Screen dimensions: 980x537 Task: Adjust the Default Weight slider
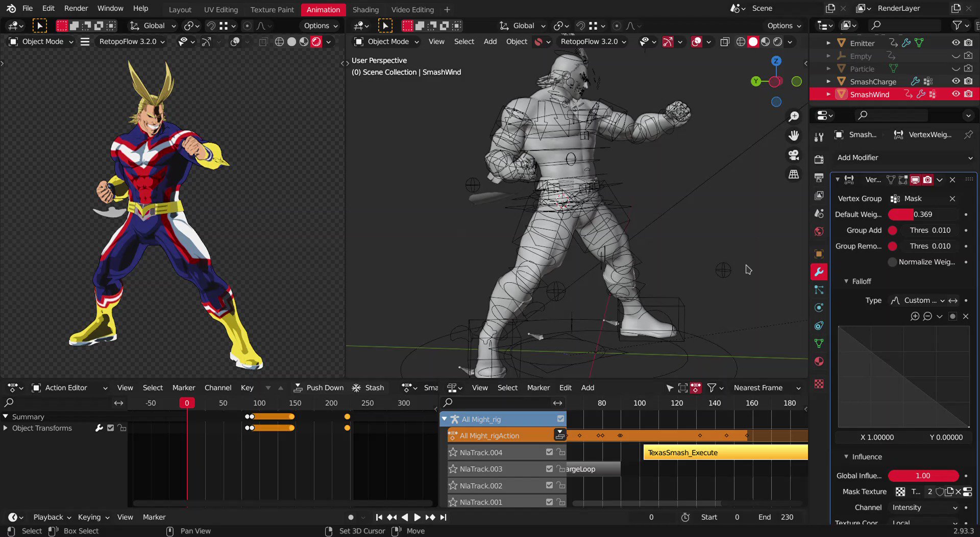tap(923, 214)
